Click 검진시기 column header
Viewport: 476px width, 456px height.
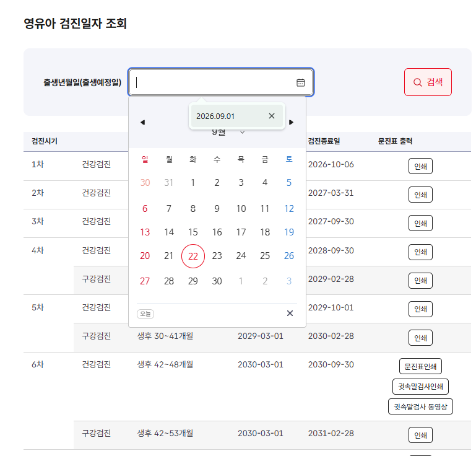coord(45,141)
